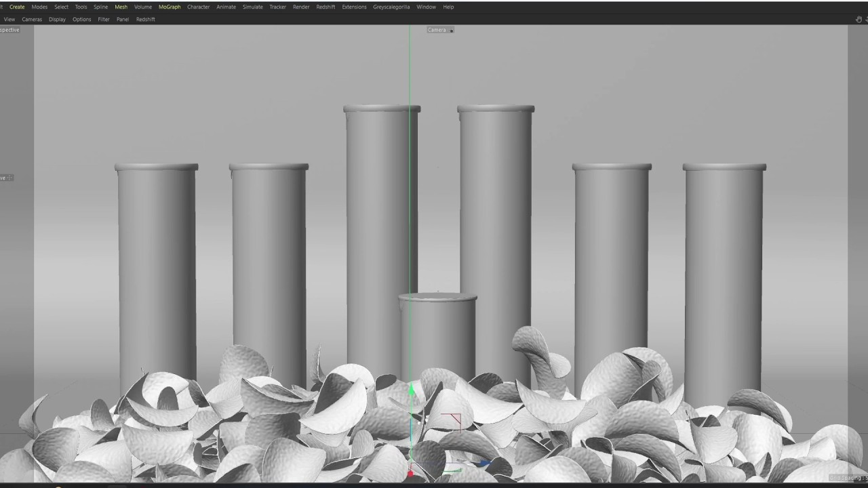Open the MoGraph menu
Viewport: 868px width, 488px height.
click(170, 7)
